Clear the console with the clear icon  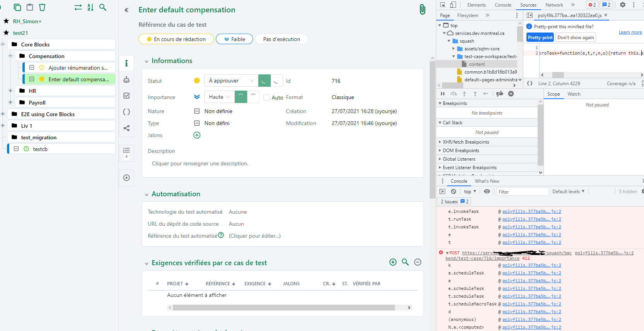(453, 192)
